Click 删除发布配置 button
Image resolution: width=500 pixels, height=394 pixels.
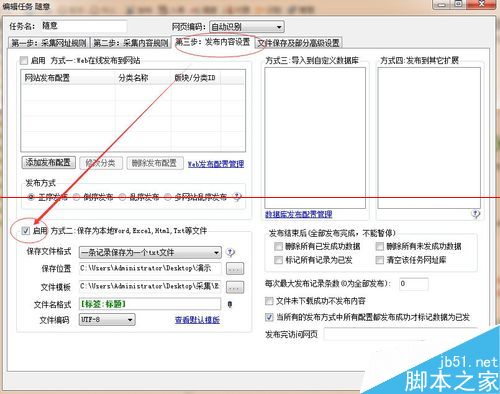pos(155,163)
